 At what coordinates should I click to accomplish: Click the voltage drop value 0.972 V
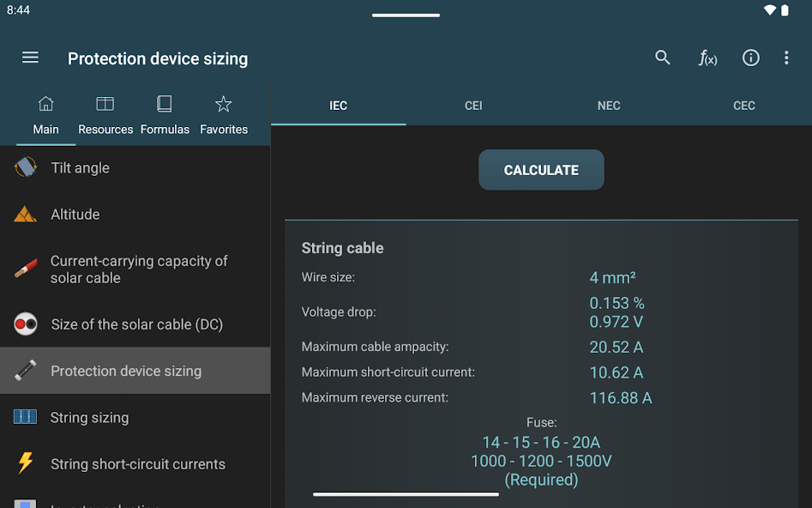coord(617,322)
